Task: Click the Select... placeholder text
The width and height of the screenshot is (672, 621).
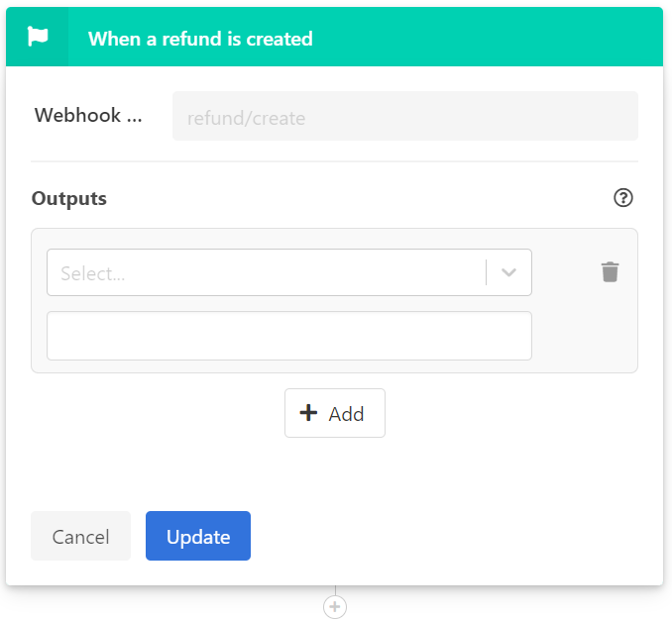Action: click(92, 273)
